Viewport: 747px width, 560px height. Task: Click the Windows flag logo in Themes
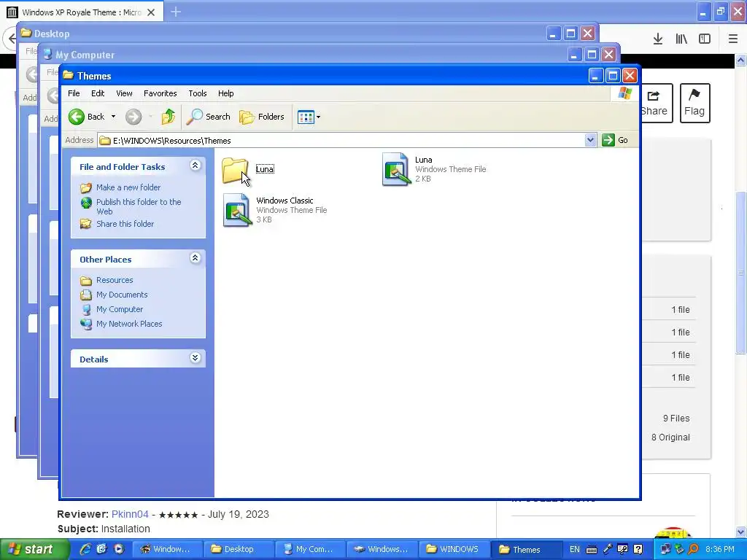tap(624, 93)
